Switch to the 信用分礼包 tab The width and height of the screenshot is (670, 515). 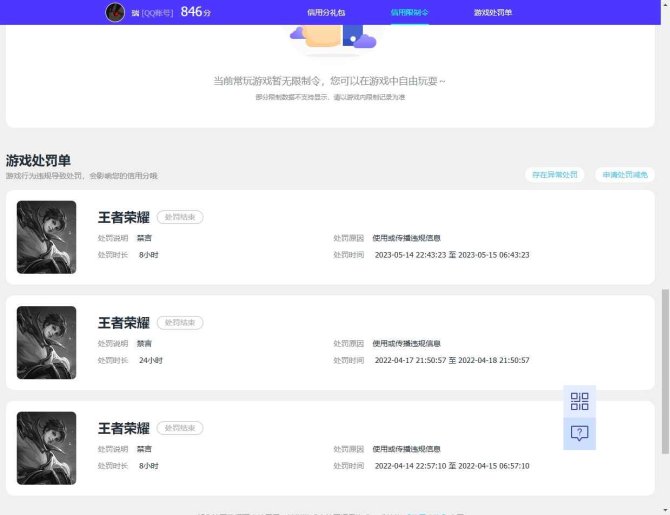[x=326, y=12]
